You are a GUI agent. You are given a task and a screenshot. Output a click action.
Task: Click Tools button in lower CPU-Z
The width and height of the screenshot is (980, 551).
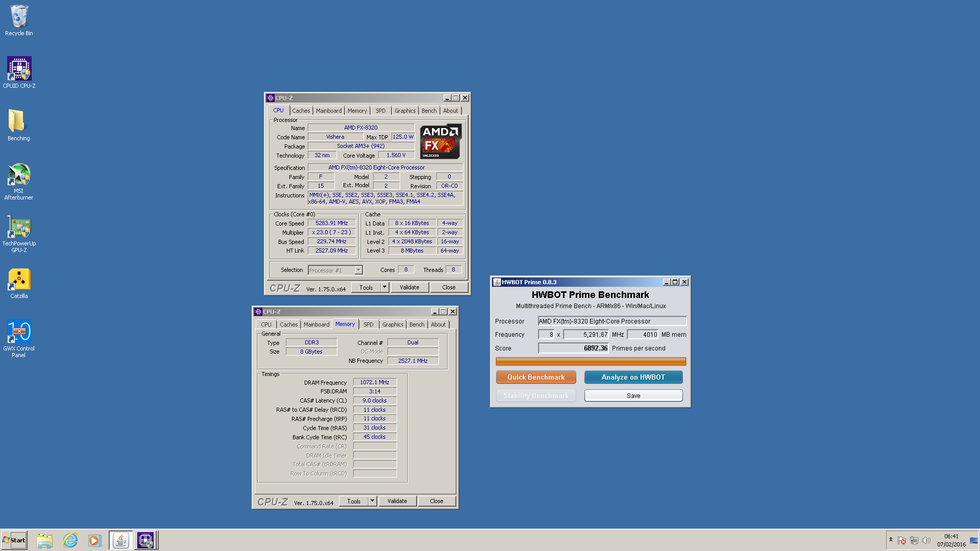(354, 501)
